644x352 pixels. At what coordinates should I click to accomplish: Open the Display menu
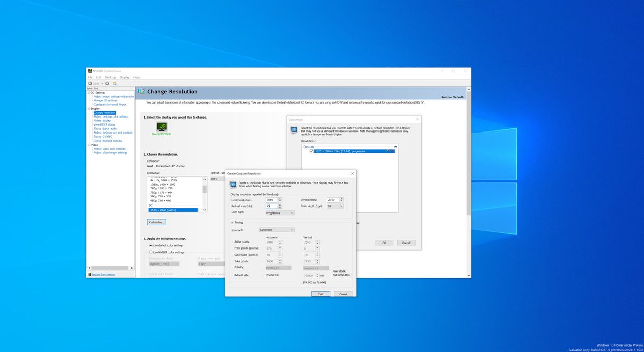pos(125,77)
